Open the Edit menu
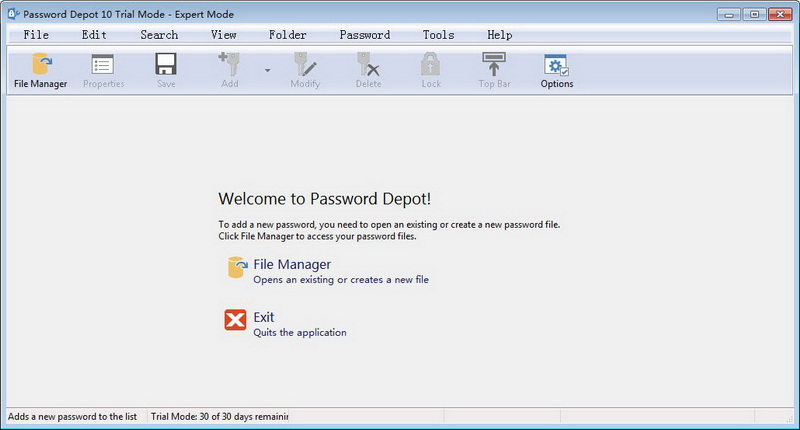This screenshot has height=430, width=800. click(94, 35)
